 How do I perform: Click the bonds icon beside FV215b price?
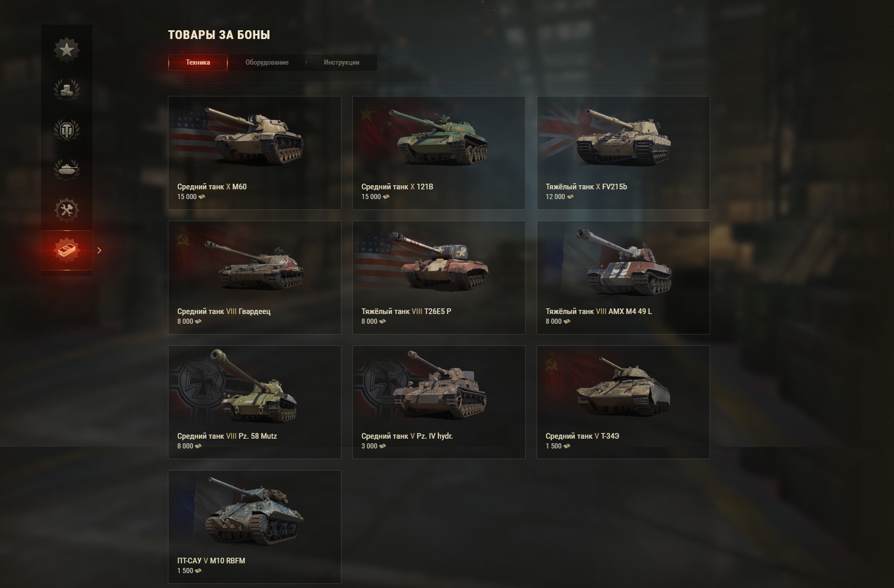tap(570, 197)
